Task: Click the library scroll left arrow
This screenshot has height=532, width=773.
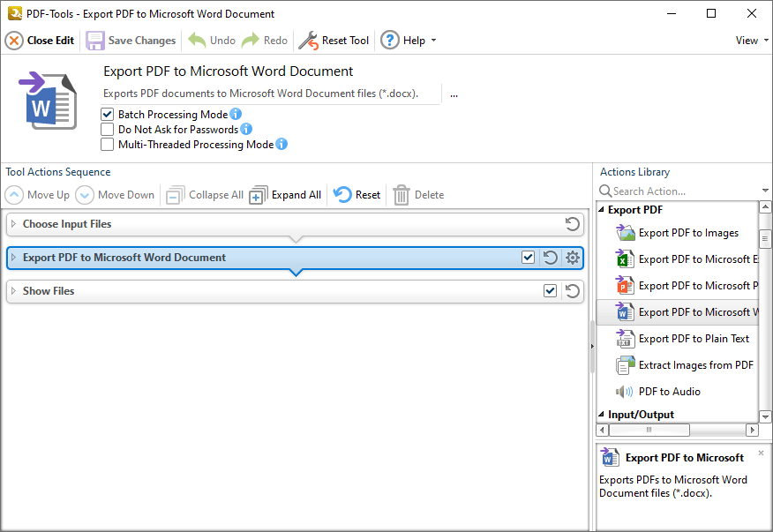Action: [602, 430]
